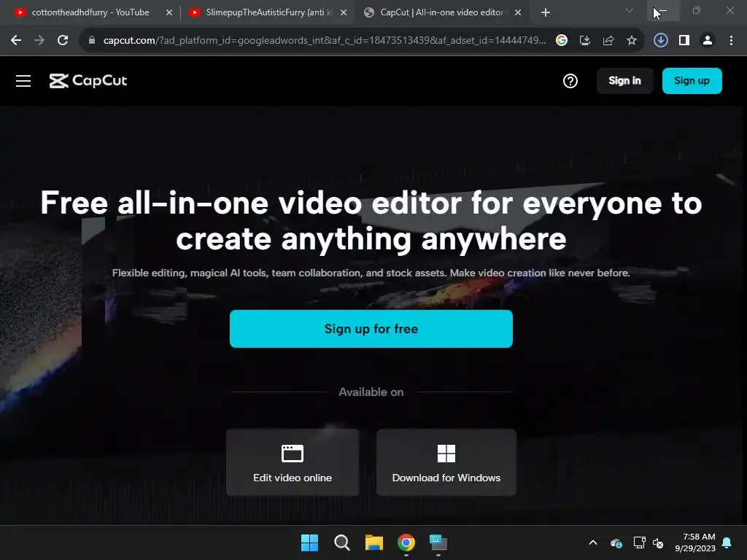Close the SlimepupTheAutisticFurry tab
Screen dimensions: 747x560
(x=344, y=12)
